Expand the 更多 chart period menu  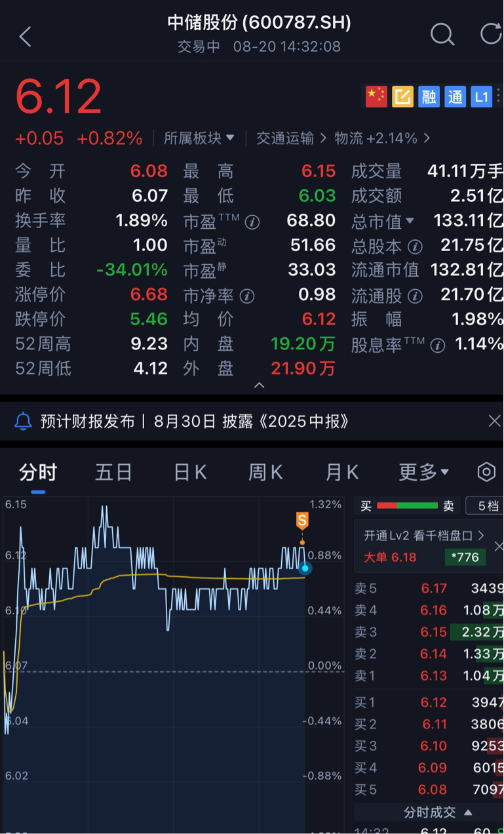click(x=424, y=472)
